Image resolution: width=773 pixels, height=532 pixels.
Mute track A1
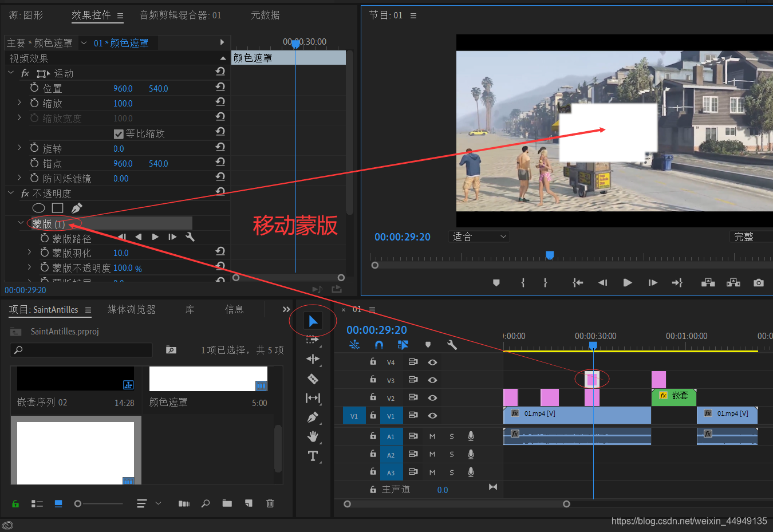tap(432, 436)
